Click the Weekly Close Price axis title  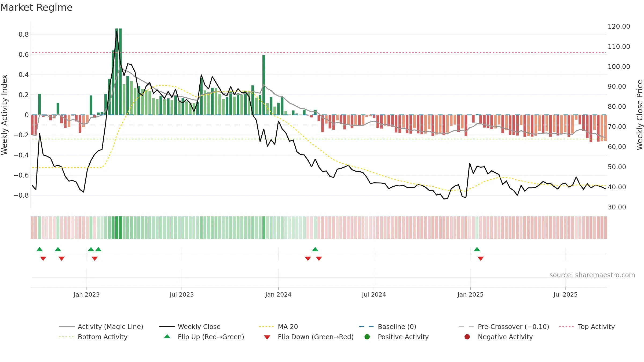[640, 115]
